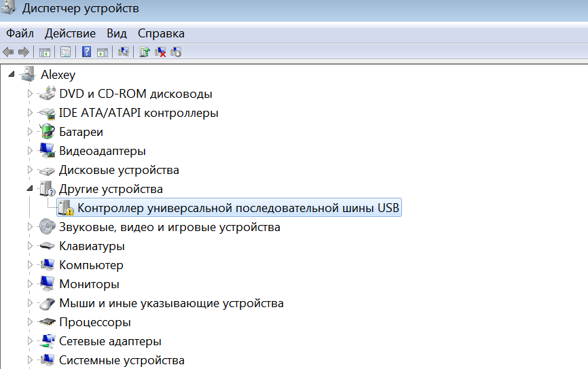Click the Forward arrow in toolbar
Viewport: 588px width, 369px height.
(24, 52)
